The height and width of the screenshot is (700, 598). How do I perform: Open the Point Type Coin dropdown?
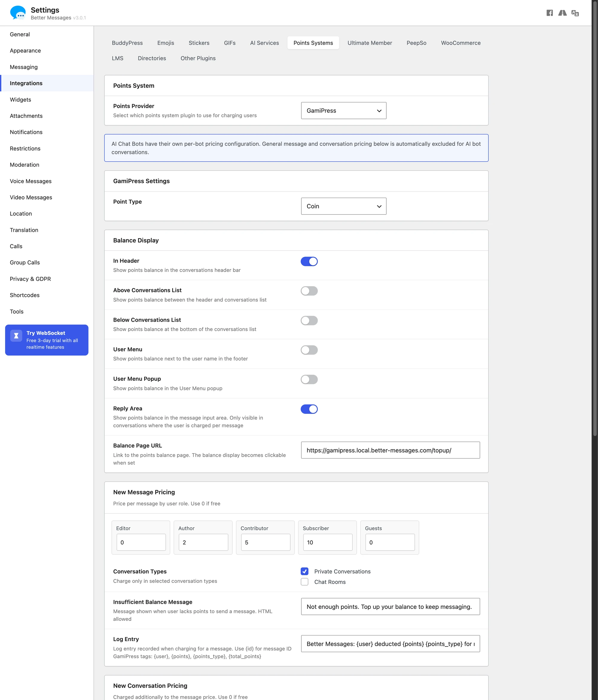(344, 206)
